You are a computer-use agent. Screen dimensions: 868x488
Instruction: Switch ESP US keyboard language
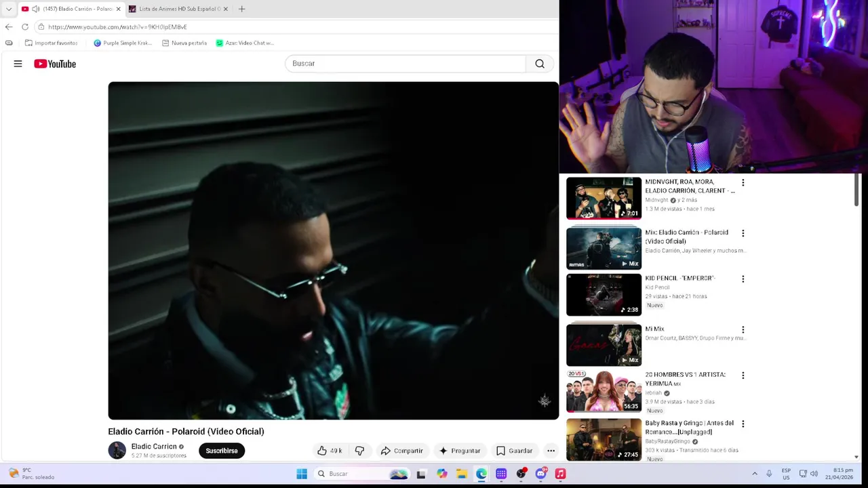pos(786,474)
